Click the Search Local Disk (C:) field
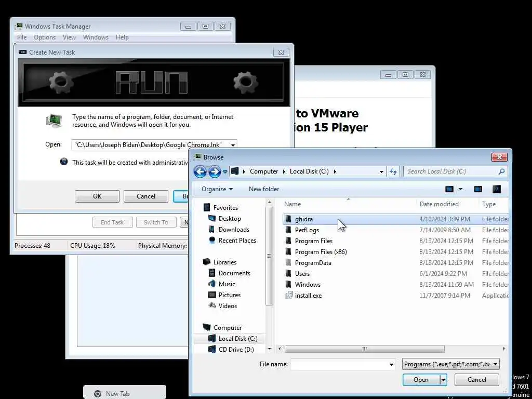Screen dimensions: 532x399 pos(455,171)
